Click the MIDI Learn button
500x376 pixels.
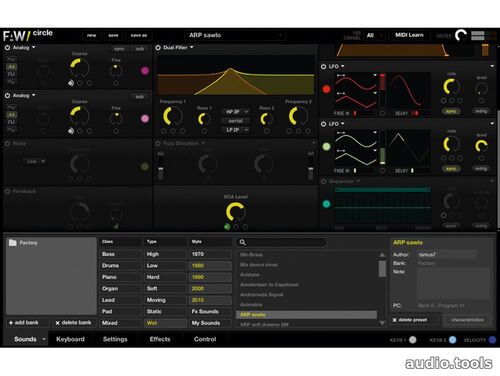(x=409, y=35)
